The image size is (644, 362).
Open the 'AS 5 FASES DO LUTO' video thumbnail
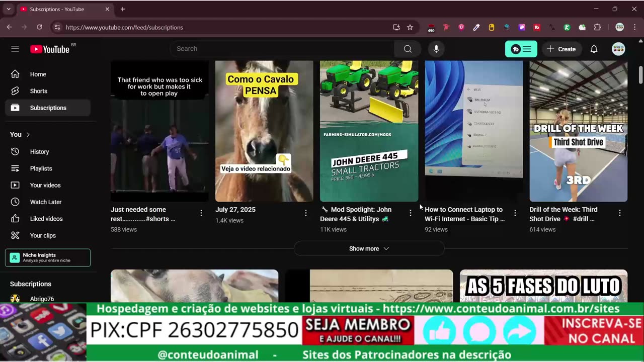(543, 286)
